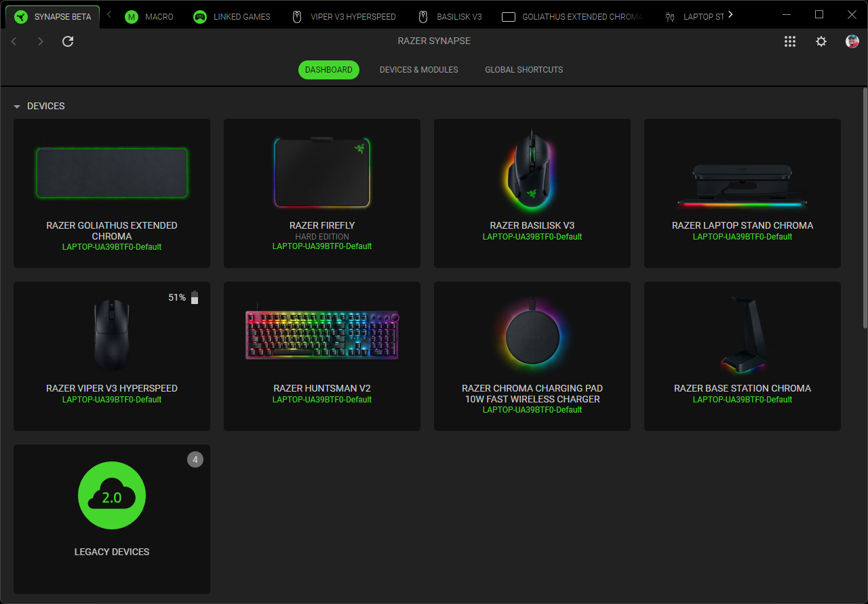The height and width of the screenshot is (604, 868).
Task: Open the Linked Games tab
Action: pyautogui.click(x=232, y=17)
